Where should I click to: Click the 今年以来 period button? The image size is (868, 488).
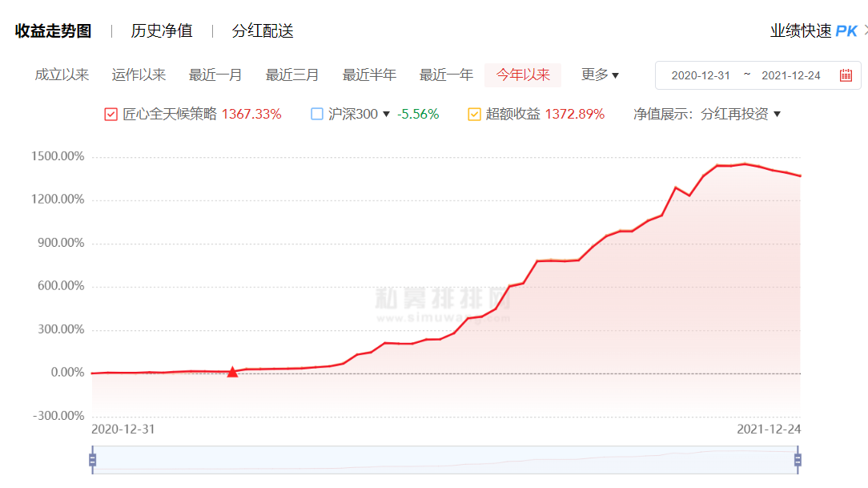tap(523, 75)
